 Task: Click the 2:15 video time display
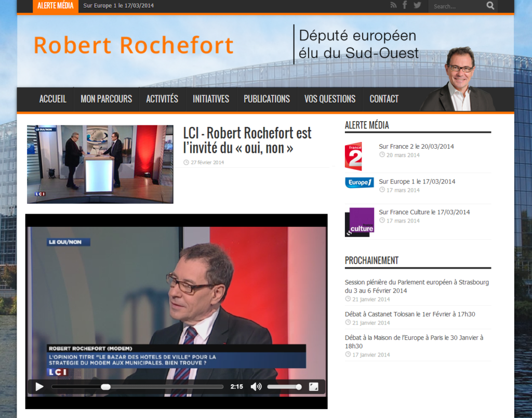point(236,387)
